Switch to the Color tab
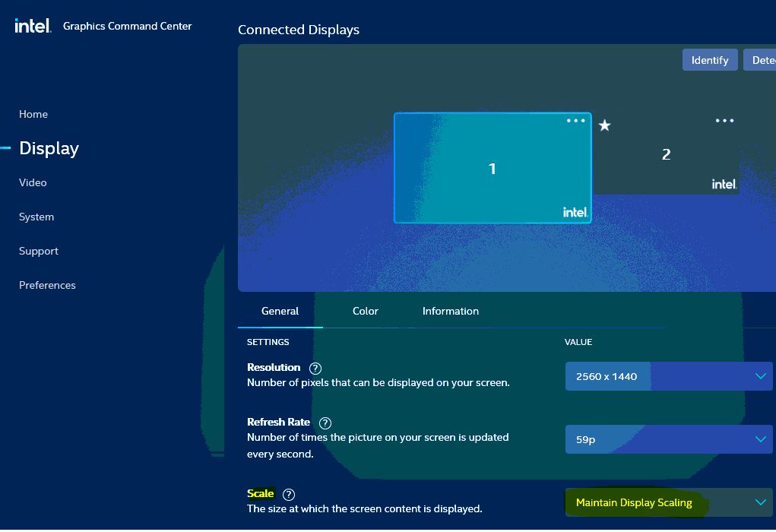The image size is (776, 532). [365, 311]
